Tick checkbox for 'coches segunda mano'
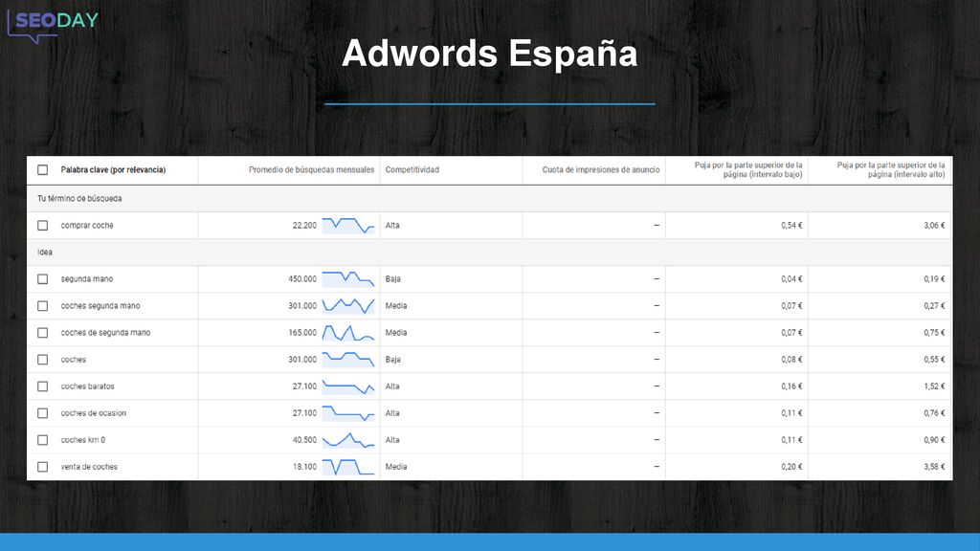 pyautogui.click(x=42, y=306)
